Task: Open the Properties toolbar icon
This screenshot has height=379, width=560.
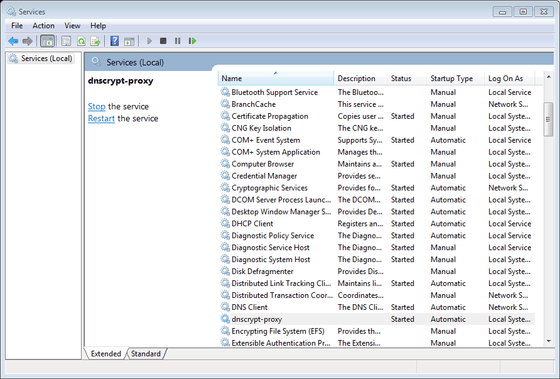Action: 66,41
